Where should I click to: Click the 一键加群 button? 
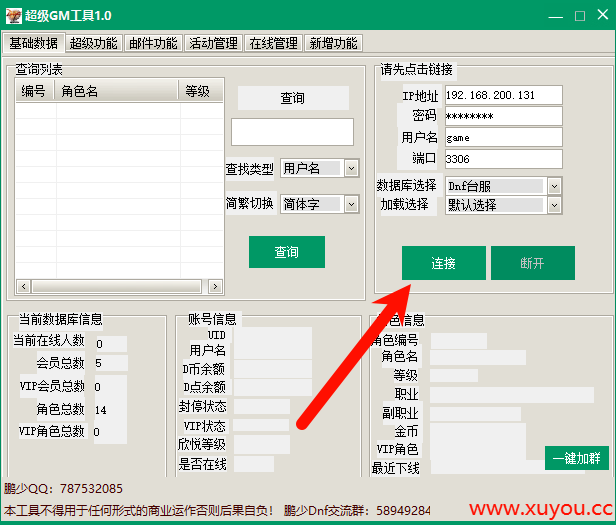[x=576, y=458]
